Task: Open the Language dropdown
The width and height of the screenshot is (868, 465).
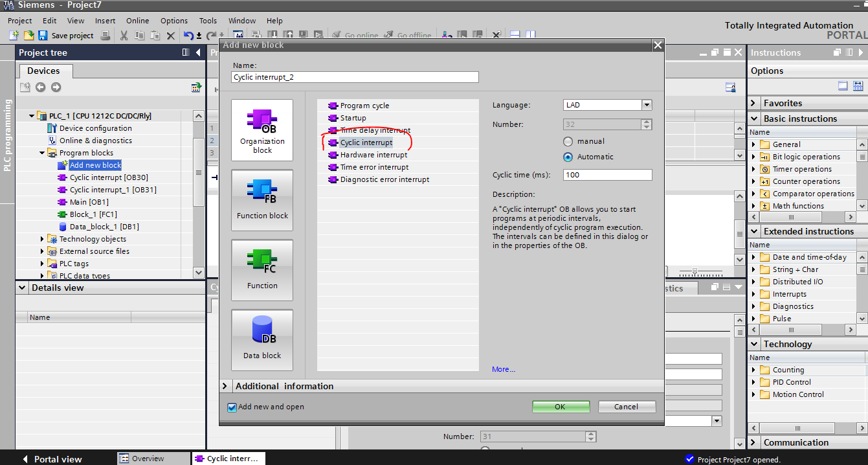Action: [x=647, y=105]
